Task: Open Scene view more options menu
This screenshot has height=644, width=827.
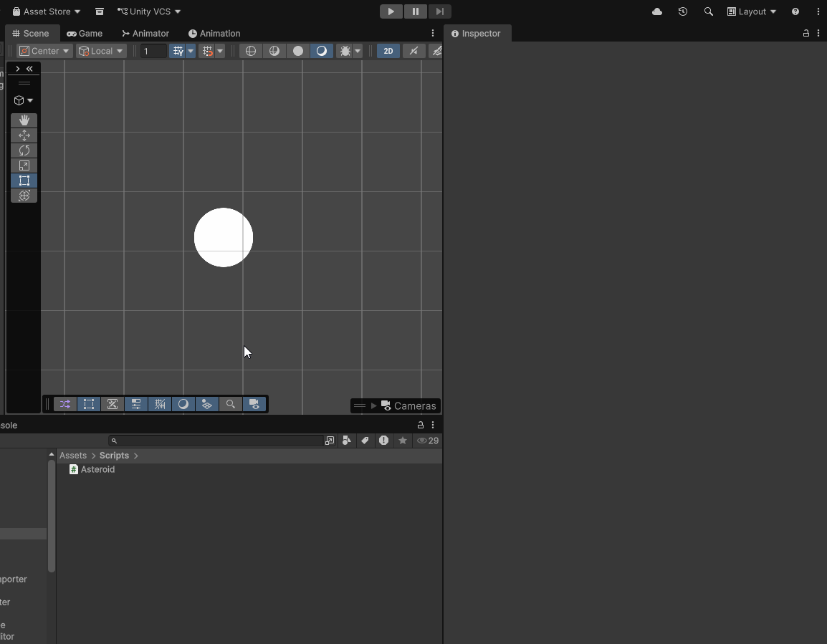Action: coord(433,33)
